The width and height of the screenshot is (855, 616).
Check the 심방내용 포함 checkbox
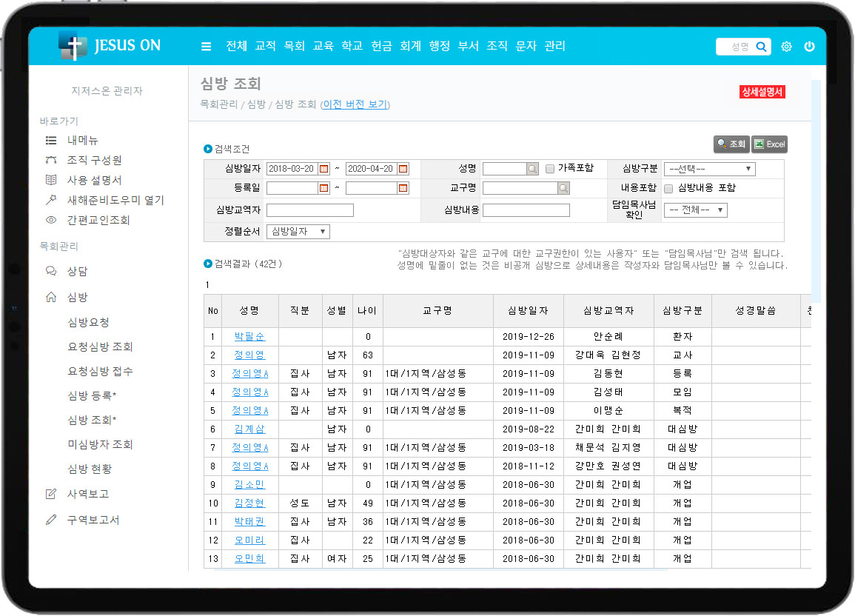pyautogui.click(x=668, y=188)
